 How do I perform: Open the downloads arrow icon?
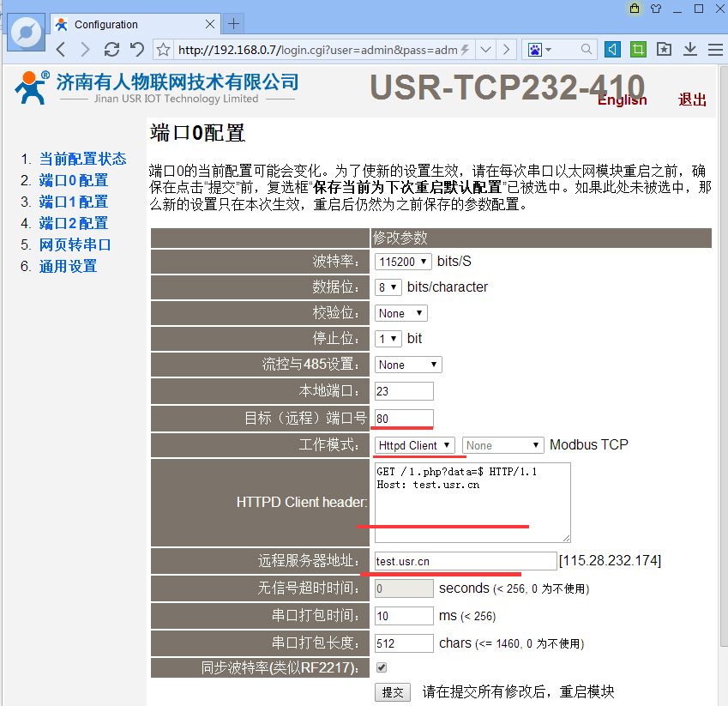(x=689, y=50)
